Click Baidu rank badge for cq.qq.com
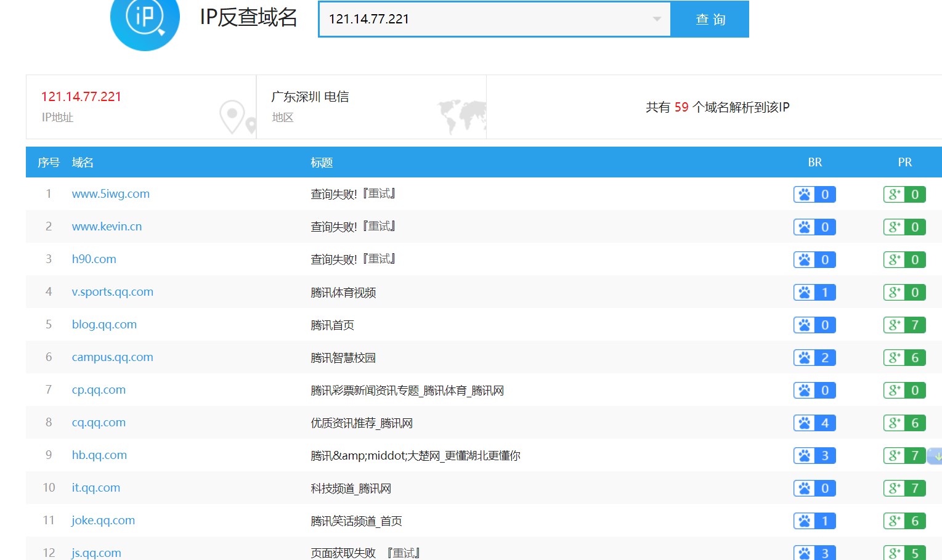The width and height of the screenshot is (942, 560). [x=814, y=423]
